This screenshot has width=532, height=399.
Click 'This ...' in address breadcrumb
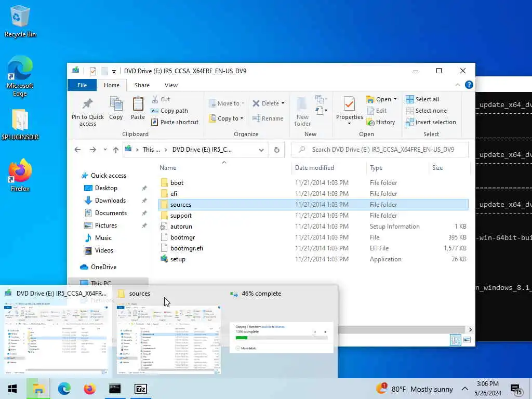151,150
